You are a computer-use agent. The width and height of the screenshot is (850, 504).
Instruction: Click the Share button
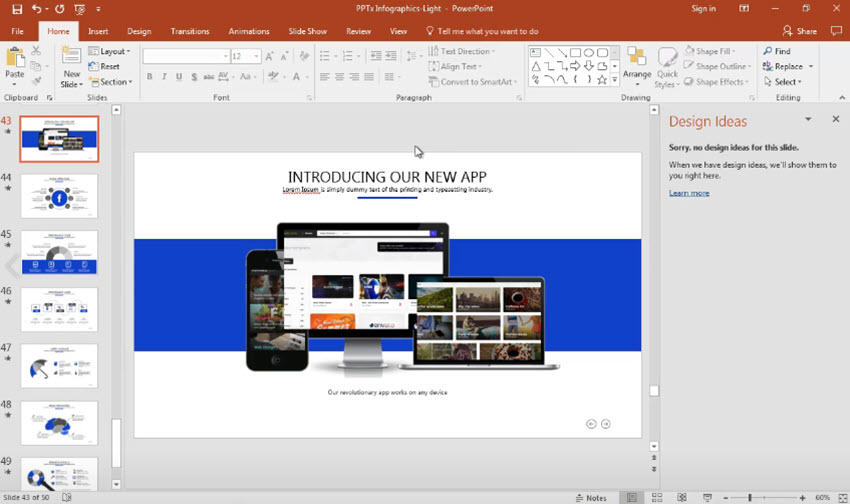click(x=800, y=31)
